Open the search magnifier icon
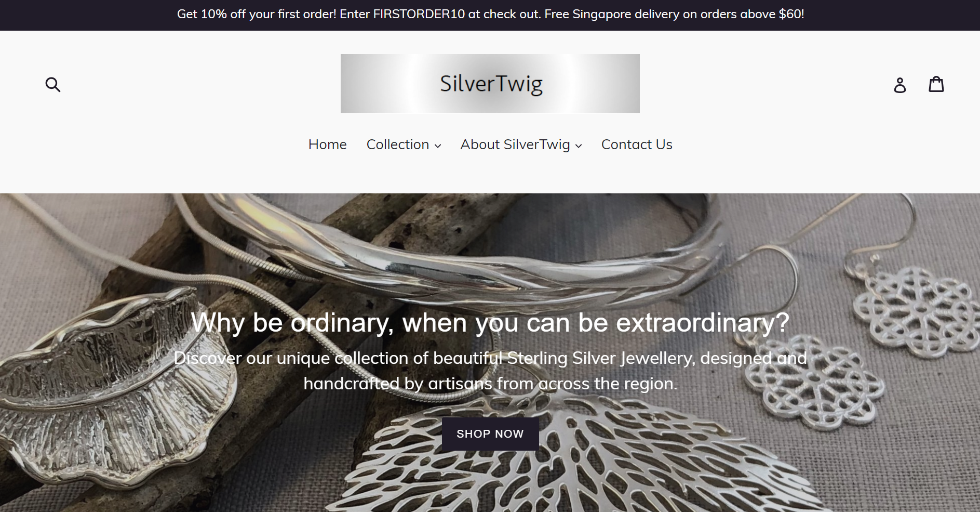 click(x=53, y=84)
